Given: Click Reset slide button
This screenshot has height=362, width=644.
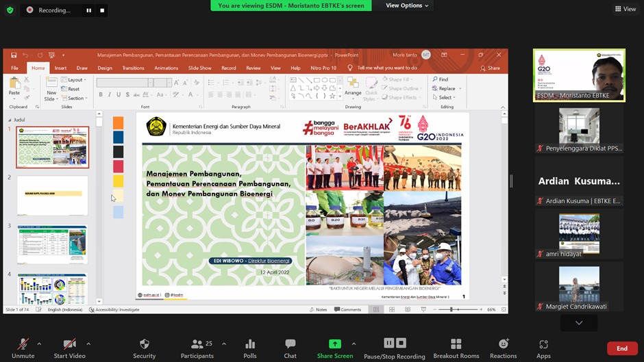Looking at the screenshot, I should click(x=71, y=89).
